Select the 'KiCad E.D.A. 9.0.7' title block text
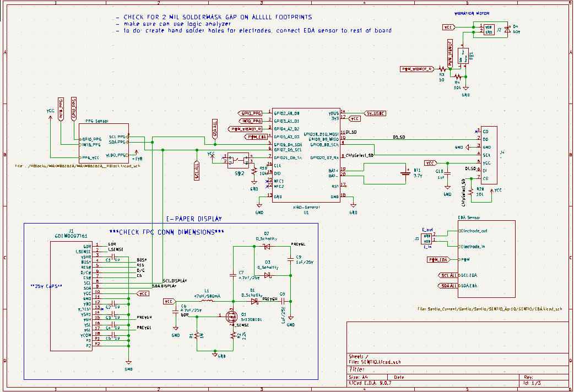Viewport: 574px width, 392px height. 370,383
